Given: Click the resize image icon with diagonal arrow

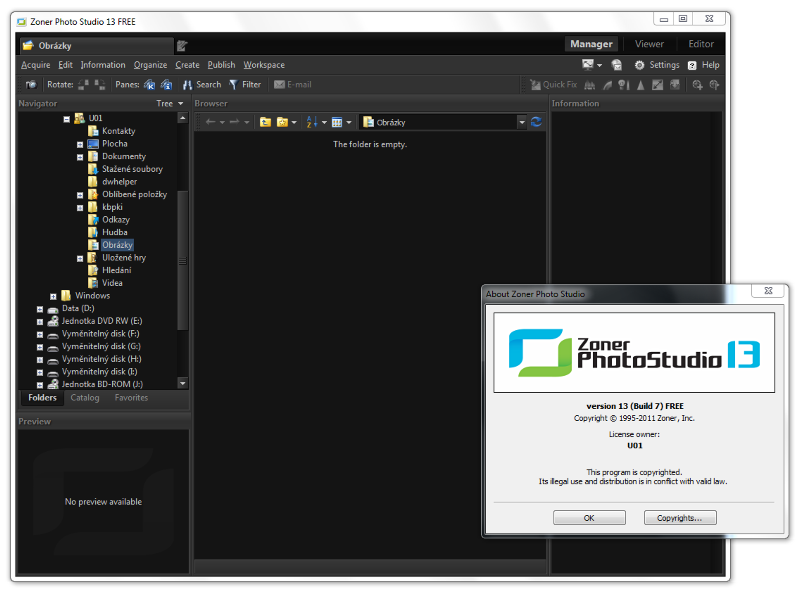Looking at the screenshot, I should click(658, 85).
